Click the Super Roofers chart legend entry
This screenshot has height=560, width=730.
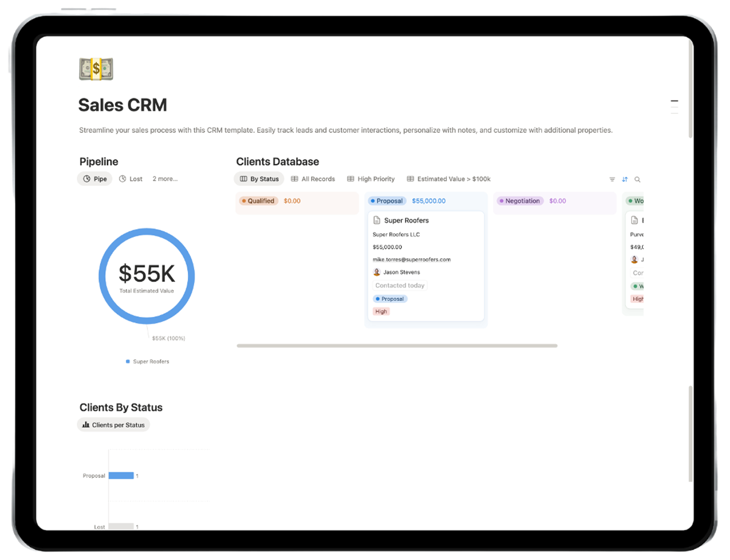148,362
